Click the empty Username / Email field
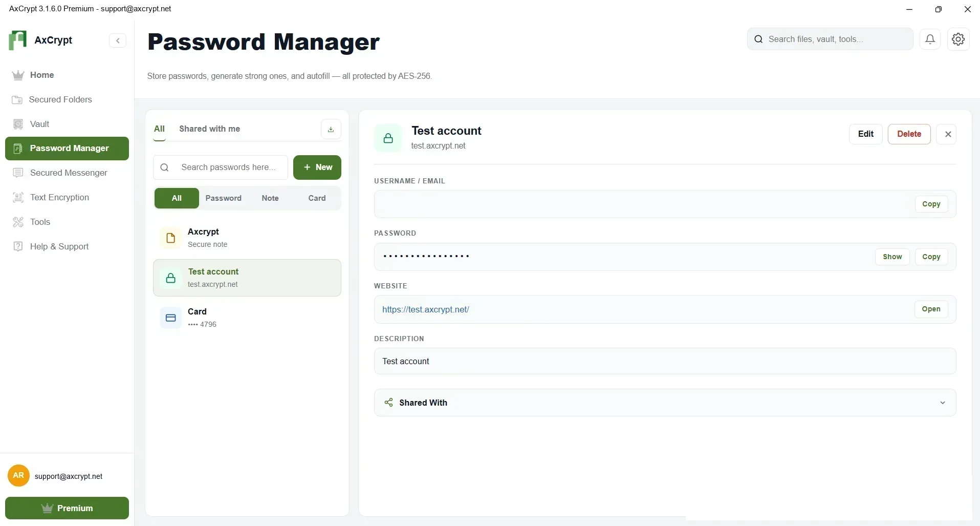Viewport: 980px width, 526px height. click(665, 204)
